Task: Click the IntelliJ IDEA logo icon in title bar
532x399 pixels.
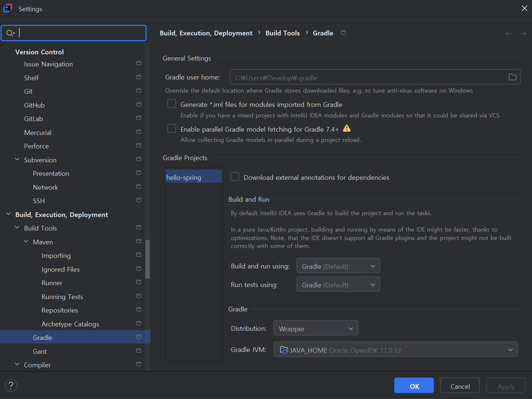Action: [8, 8]
